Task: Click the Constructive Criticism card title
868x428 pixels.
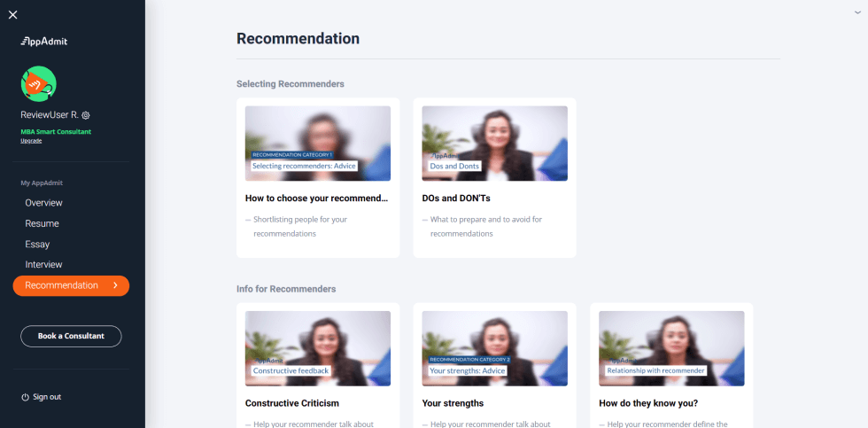Action: coord(292,403)
